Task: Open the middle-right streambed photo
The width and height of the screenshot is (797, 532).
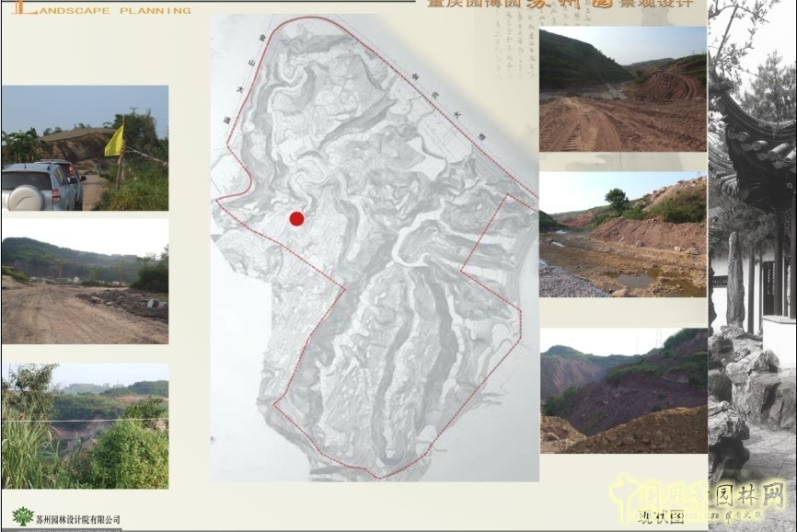Action: tap(622, 235)
